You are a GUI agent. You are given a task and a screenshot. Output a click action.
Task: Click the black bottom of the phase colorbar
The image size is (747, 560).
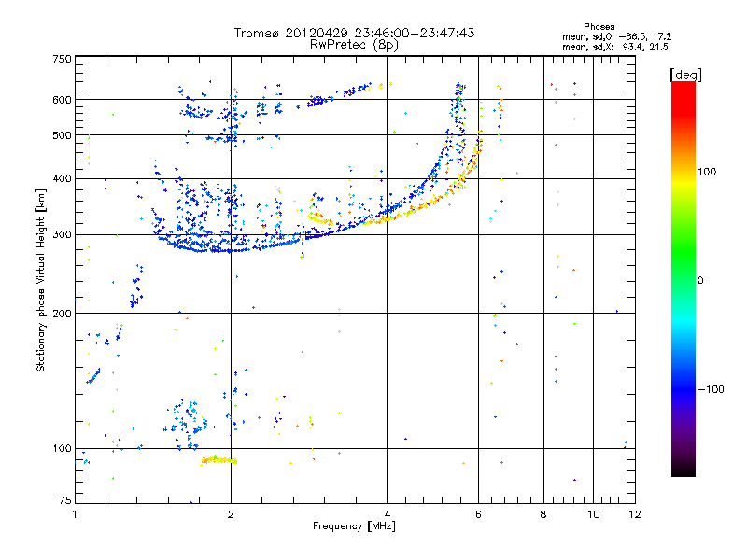click(684, 469)
